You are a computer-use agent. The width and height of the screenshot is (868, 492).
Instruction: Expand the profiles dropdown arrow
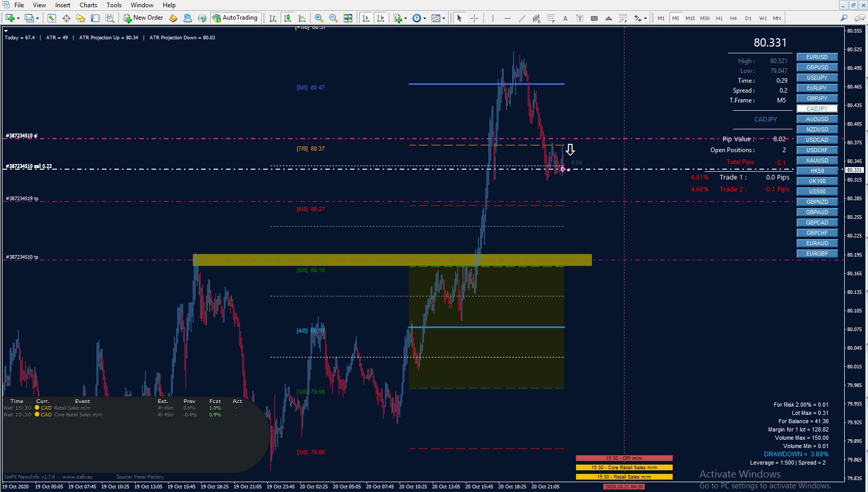(x=37, y=18)
